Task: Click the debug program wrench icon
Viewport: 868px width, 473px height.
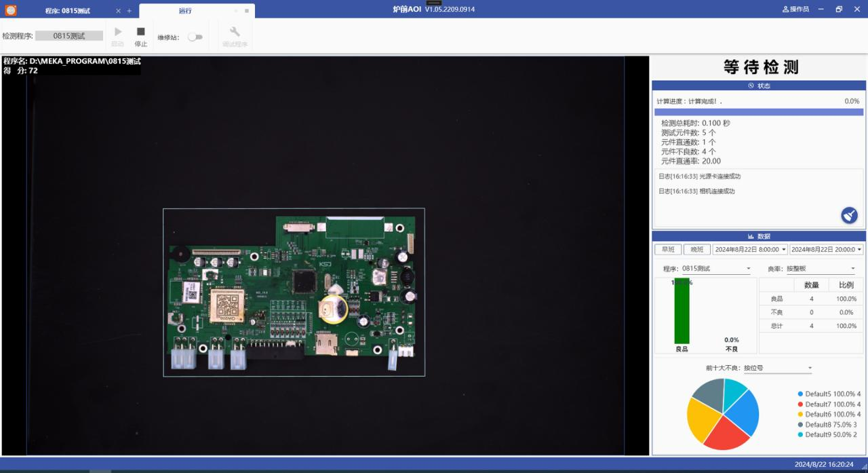Action: pos(235,32)
